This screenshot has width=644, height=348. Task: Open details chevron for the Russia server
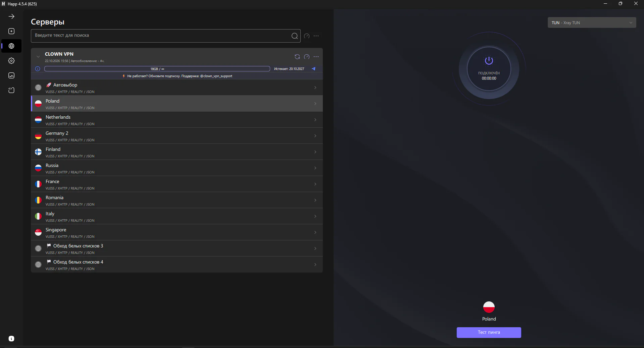315,168
